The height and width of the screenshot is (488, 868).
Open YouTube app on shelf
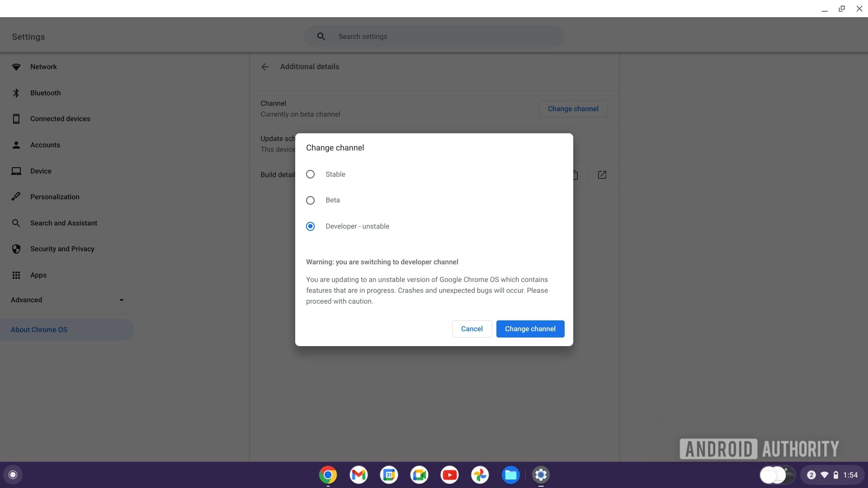(x=449, y=475)
